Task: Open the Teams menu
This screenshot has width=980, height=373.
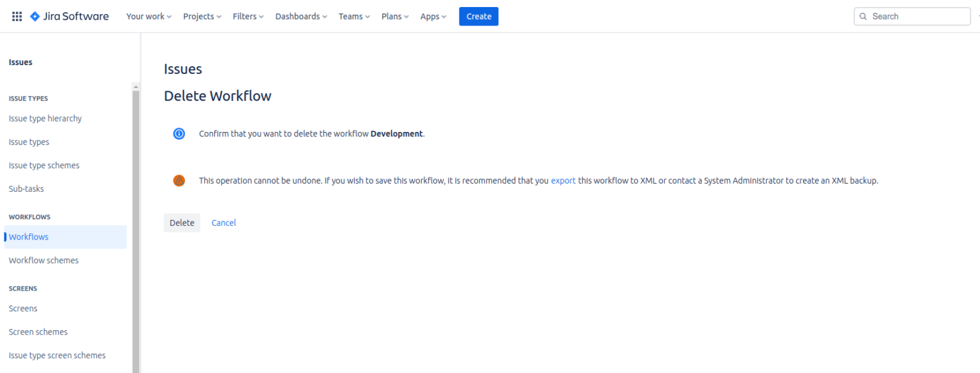Action: tap(354, 17)
